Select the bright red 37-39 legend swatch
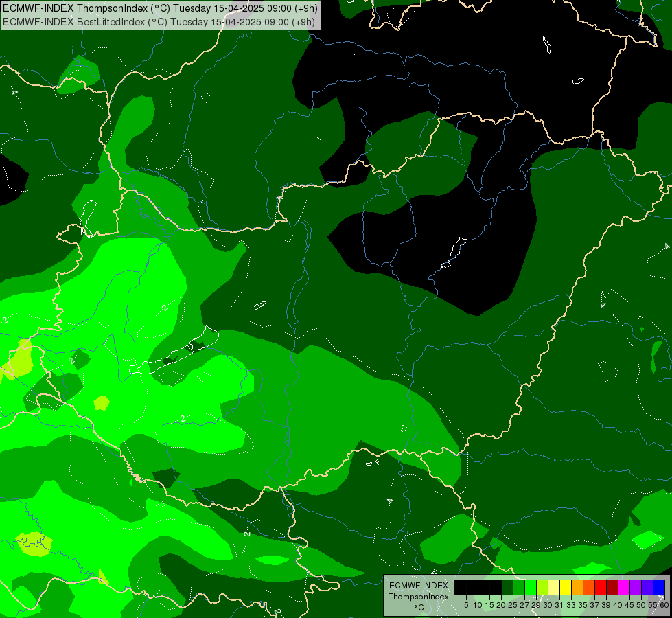The width and height of the screenshot is (672, 618). point(601,587)
